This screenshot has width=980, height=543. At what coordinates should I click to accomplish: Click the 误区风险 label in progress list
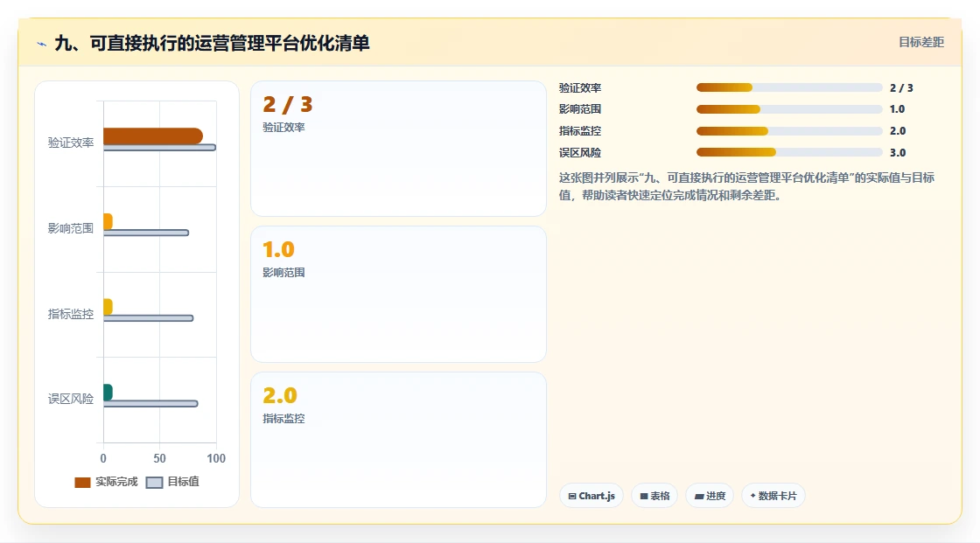click(x=580, y=152)
